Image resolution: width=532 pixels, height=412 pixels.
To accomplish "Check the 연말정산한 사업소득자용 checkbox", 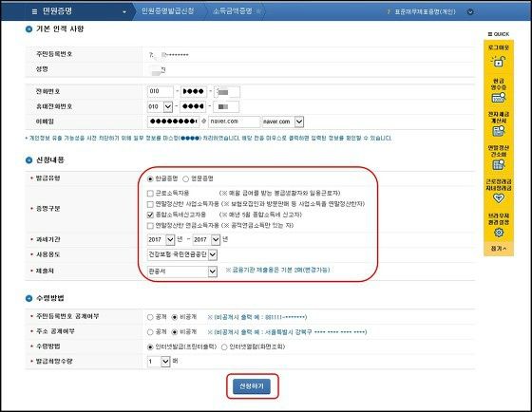I will click(150, 204).
